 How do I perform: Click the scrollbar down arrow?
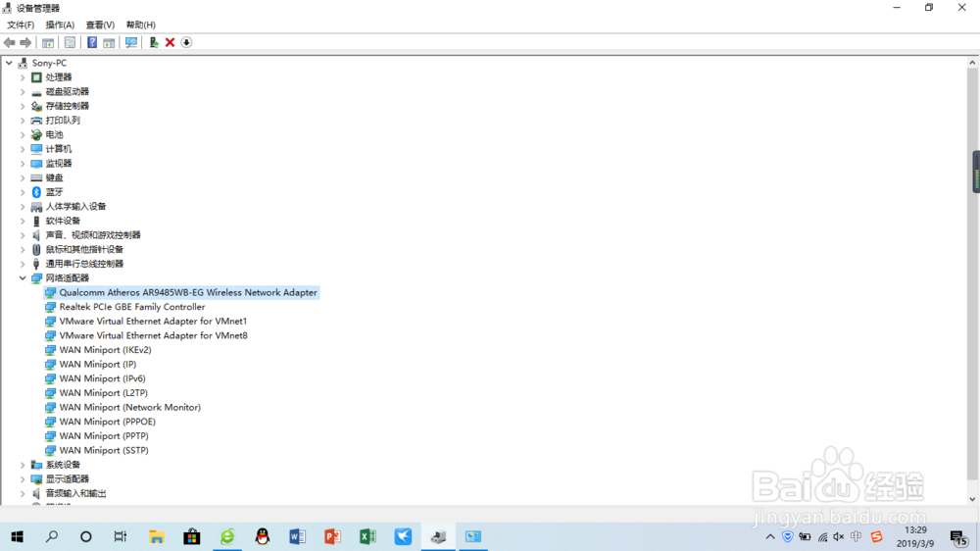pyautogui.click(x=972, y=499)
